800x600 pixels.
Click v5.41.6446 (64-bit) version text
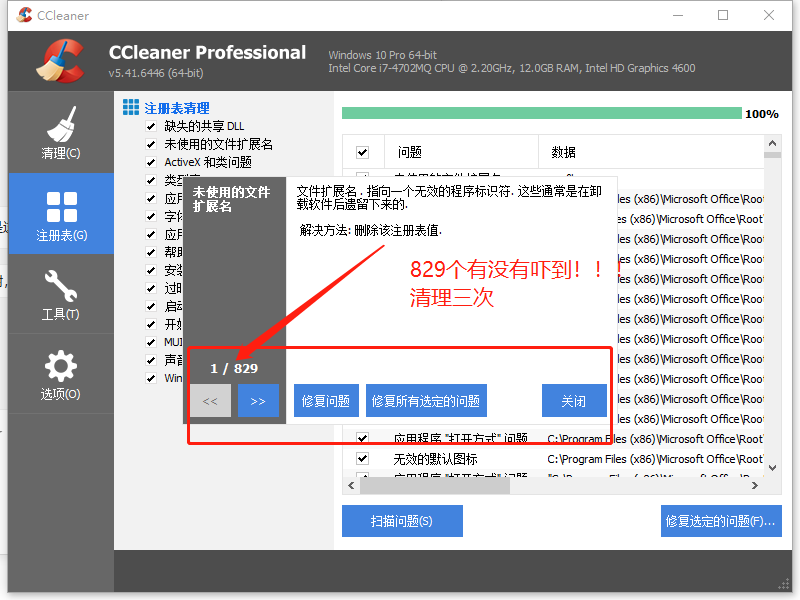point(156,73)
